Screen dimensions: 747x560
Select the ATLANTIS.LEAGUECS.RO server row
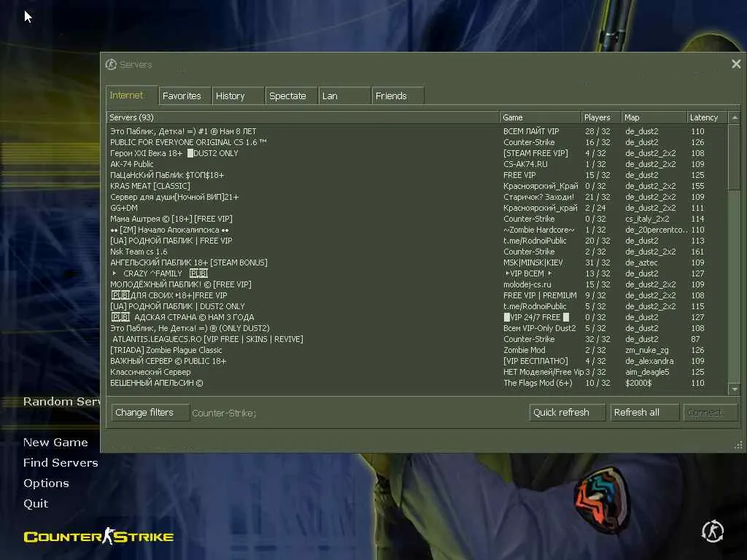[418, 339]
